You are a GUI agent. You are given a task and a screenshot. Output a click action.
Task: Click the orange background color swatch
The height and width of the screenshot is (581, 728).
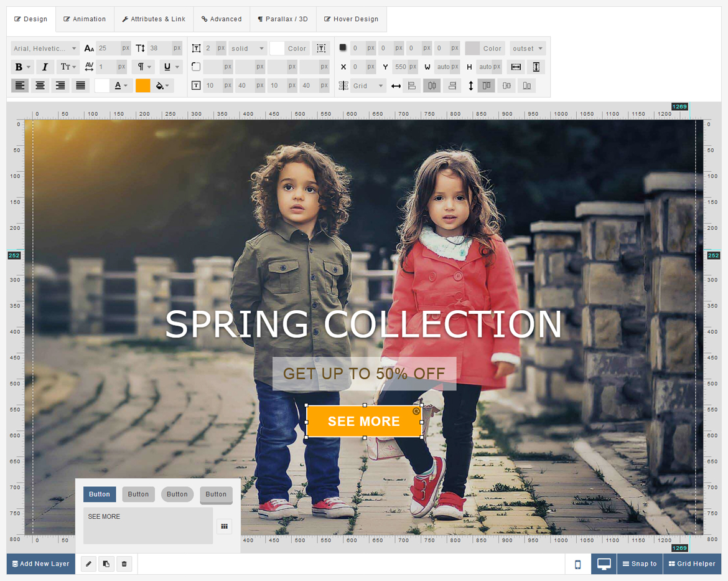pyautogui.click(x=143, y=86)
